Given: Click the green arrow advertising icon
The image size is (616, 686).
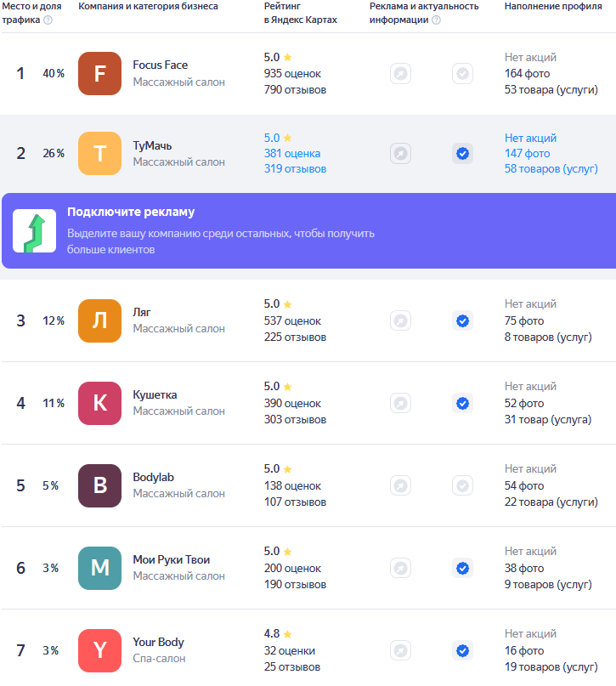Looking at the screenshot, I should pos(34,231).
